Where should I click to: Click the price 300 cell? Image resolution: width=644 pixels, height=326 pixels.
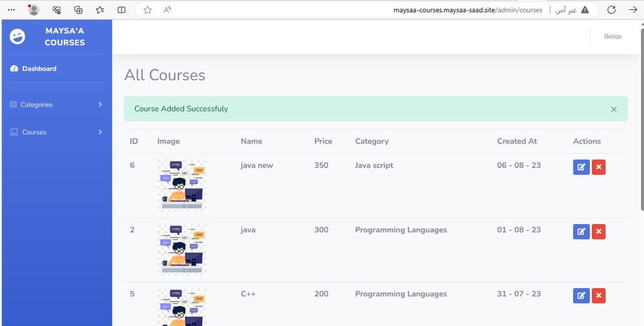321,230
